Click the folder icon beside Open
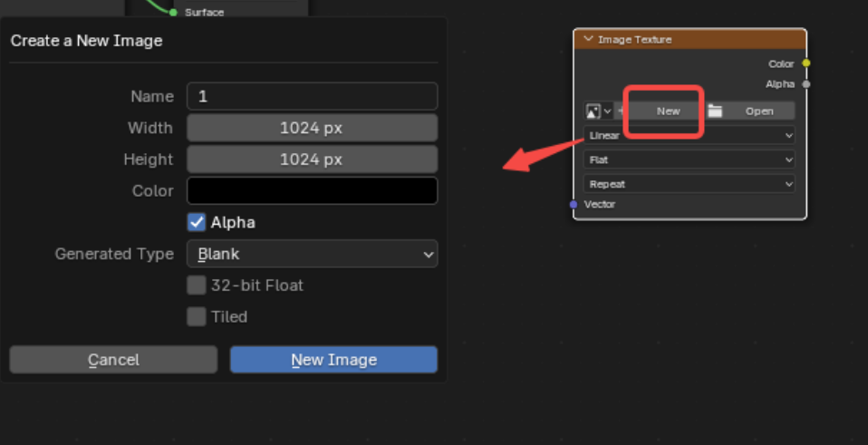This screenshot has height=445, width=868. coord(716,111)
